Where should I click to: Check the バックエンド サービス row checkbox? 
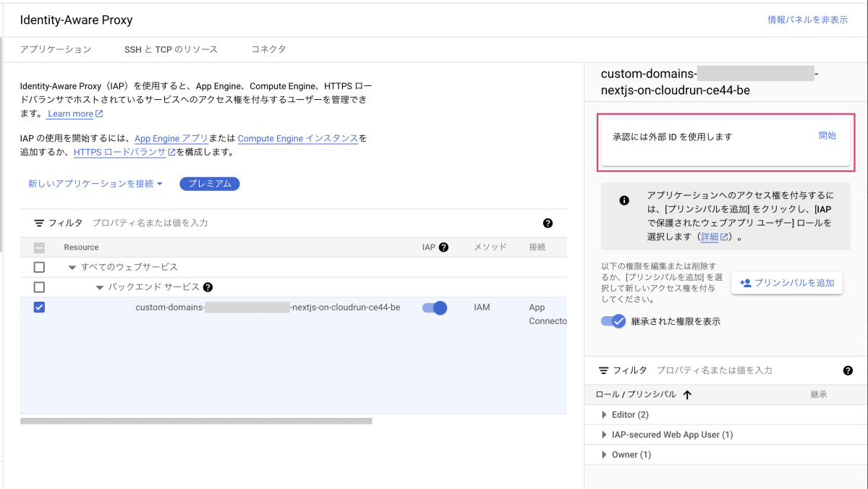tap(39, 287)
